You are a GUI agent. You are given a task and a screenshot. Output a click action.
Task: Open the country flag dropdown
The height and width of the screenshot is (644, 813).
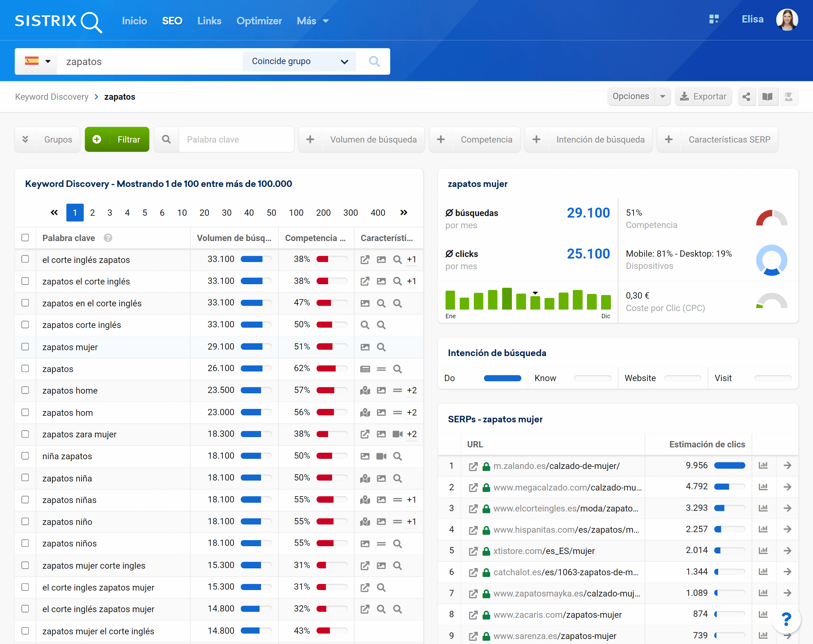click(x=37, y=61)
